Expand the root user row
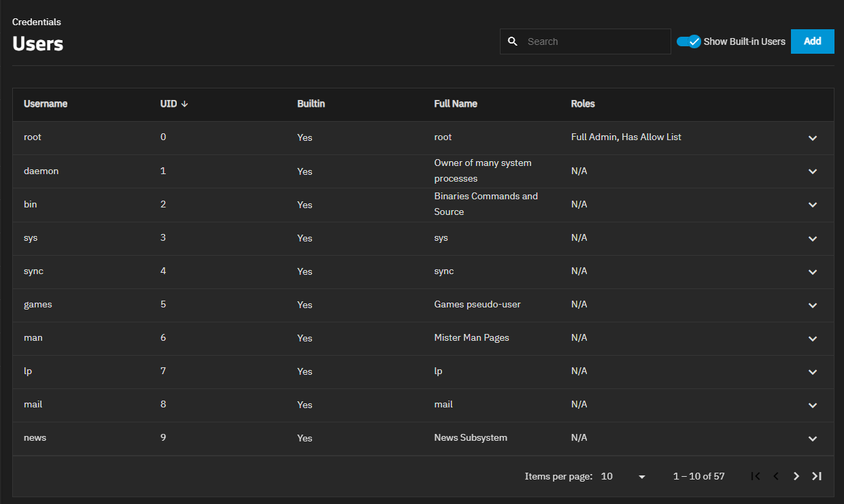This screenshot has width=844, height=504. 812,138
